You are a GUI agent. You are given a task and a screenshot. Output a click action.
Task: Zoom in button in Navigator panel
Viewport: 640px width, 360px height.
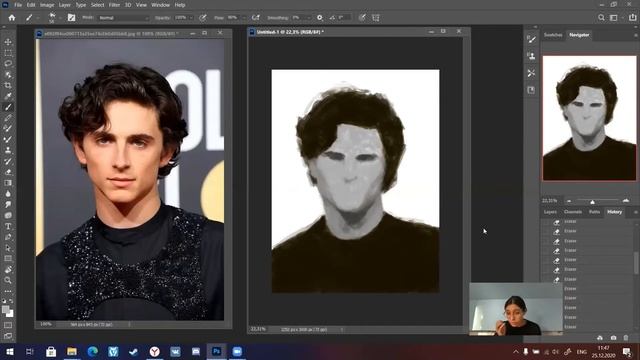[x=626, y=200]
